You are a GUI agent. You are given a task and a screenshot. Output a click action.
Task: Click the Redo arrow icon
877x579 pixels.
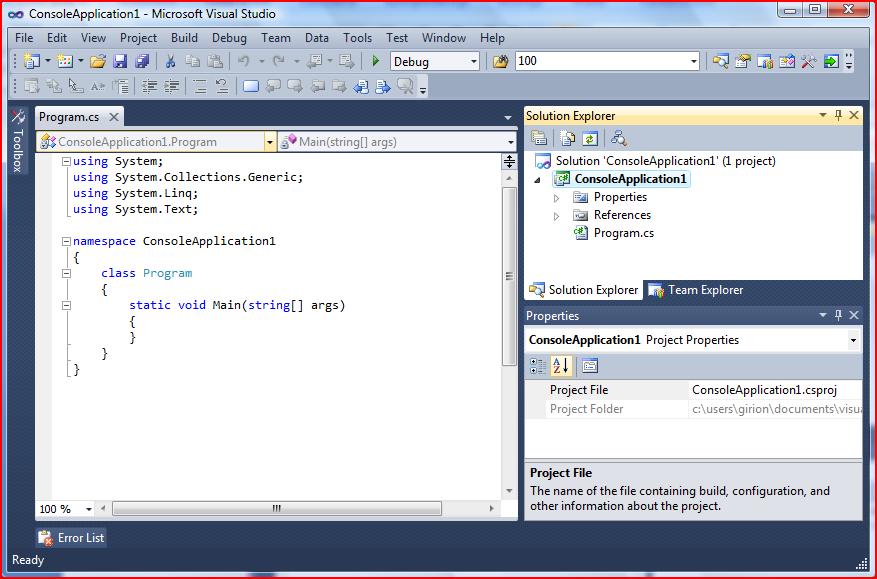point(278,61)
